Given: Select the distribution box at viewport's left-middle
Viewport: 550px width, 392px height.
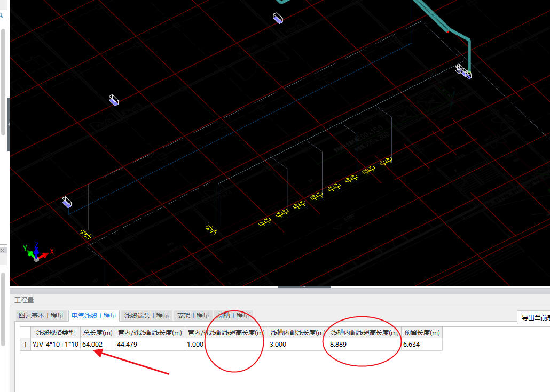Looking at the screenshot, I should [114, 100].
